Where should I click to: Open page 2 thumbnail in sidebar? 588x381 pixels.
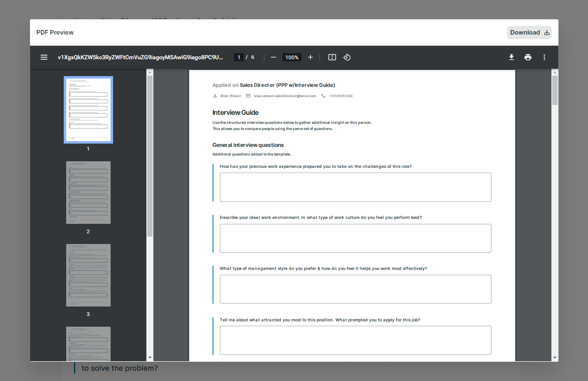point(88,193)
